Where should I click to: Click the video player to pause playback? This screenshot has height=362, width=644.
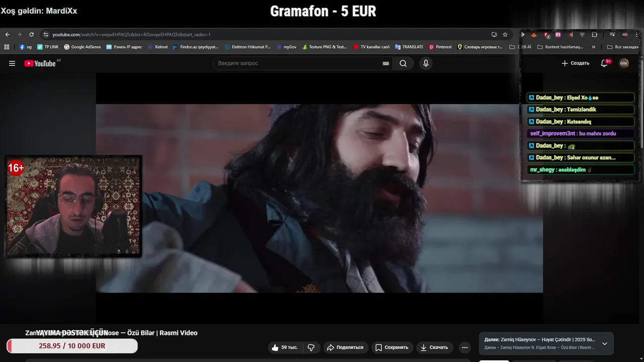pos(319,198)
